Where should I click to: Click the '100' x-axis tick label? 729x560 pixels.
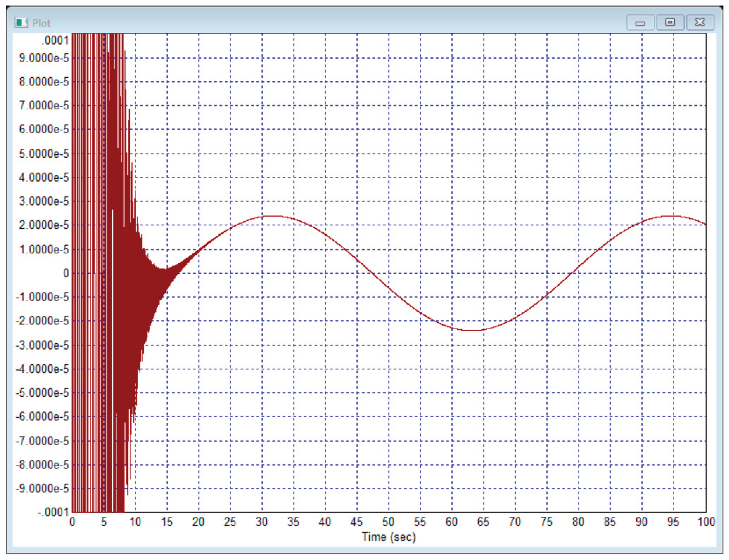(706, 522)
